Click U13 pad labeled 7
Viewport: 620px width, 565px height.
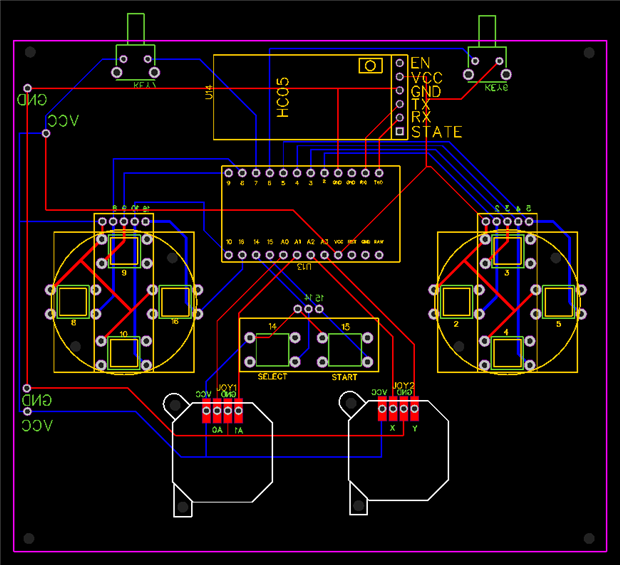click(256, 173)
